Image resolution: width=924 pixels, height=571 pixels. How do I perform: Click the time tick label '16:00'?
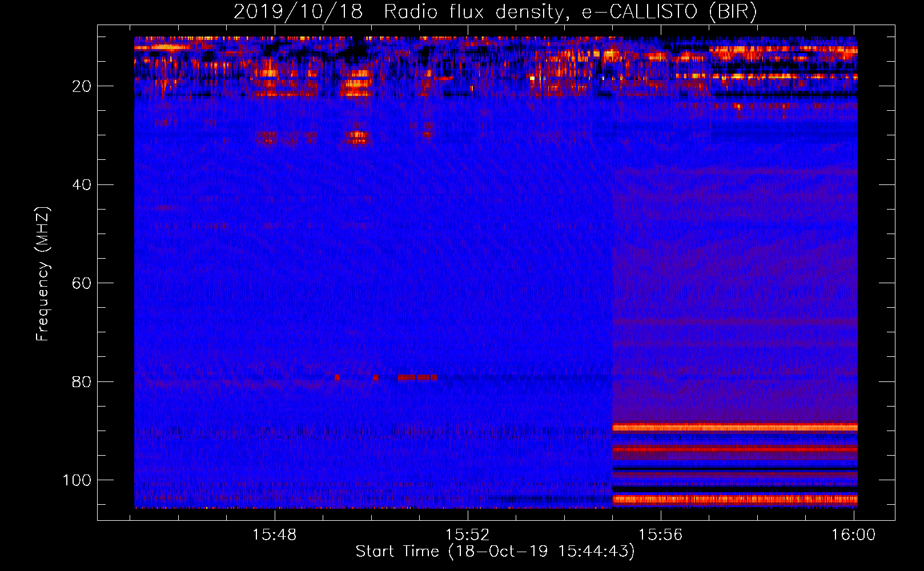coord(853,535)
